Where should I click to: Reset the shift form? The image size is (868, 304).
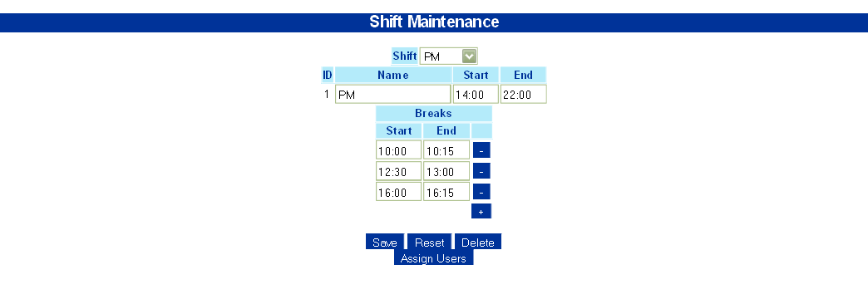(x=430, y=242)
